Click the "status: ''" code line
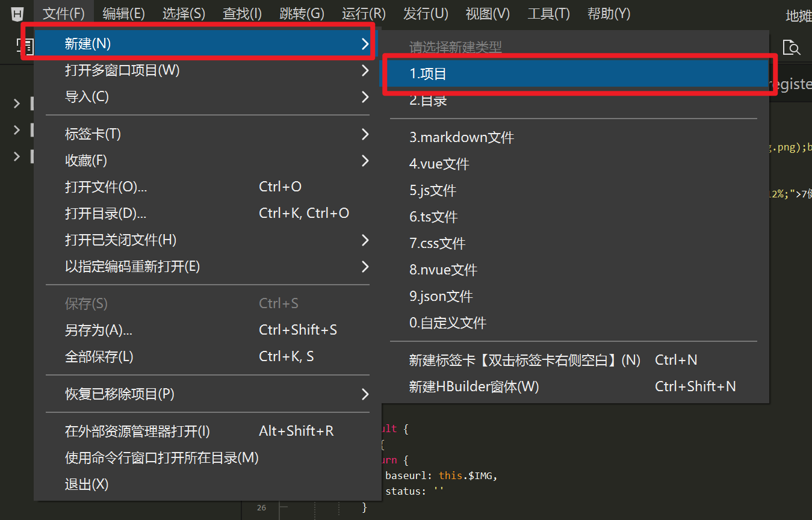The height and width of the screenshot is (520, 812). (x=414, y=491)
